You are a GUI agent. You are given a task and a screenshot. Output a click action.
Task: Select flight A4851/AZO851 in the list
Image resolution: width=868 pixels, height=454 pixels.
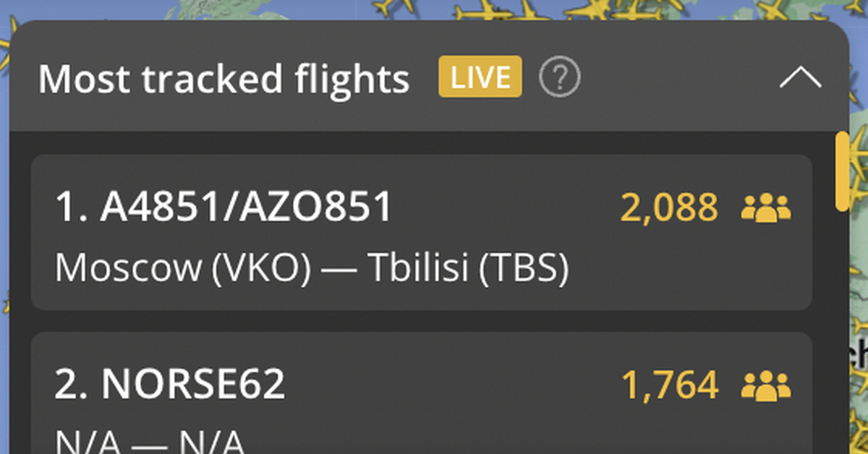tap(224, 208)
